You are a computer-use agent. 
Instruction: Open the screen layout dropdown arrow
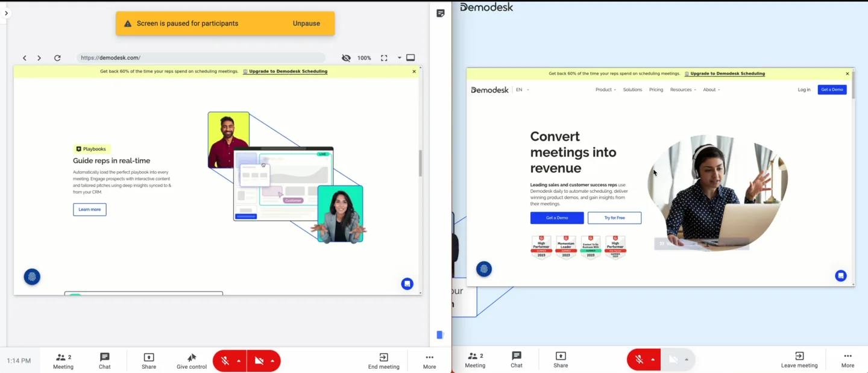(x=399, y=58)
